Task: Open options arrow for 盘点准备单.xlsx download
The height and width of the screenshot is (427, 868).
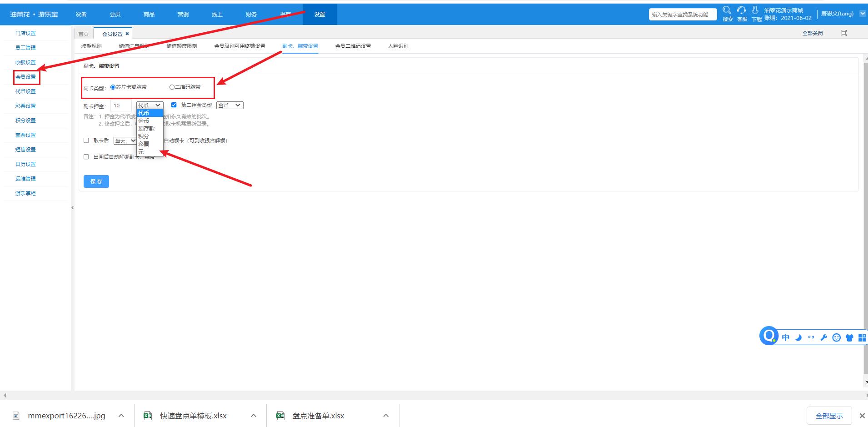Action: [x=386, y=416]
